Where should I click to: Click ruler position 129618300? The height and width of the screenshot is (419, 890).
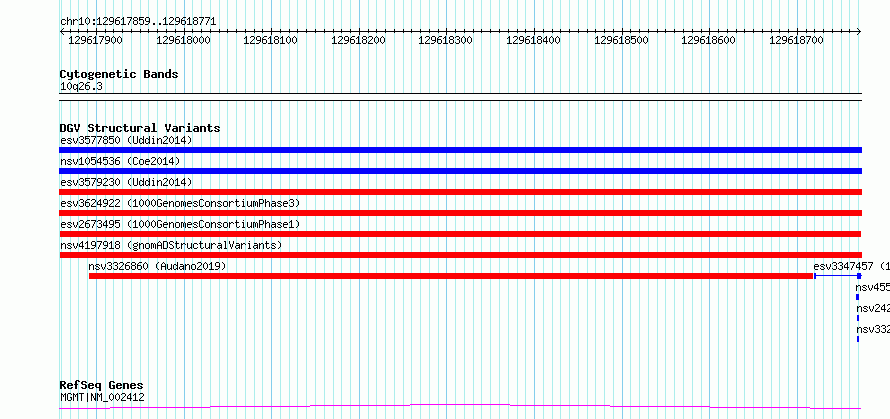coord(446,40)
